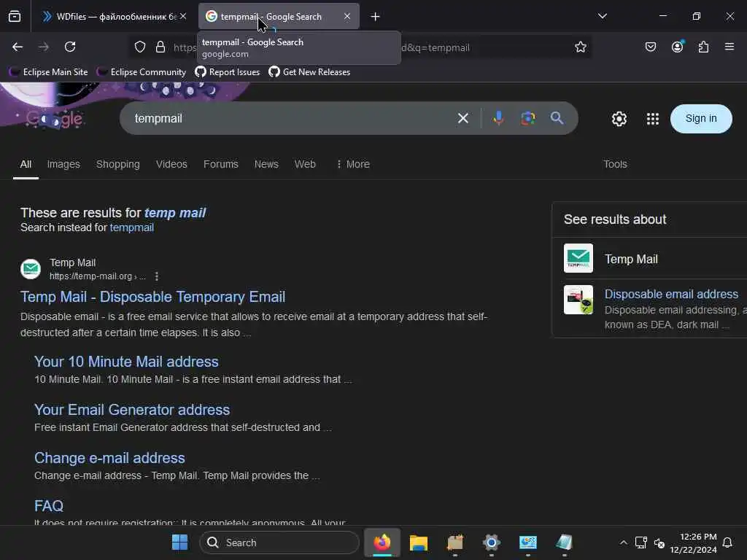The width and height of the screenshot is (747, 560).
Task: Select the All results tab
Action: pos(26,164)
